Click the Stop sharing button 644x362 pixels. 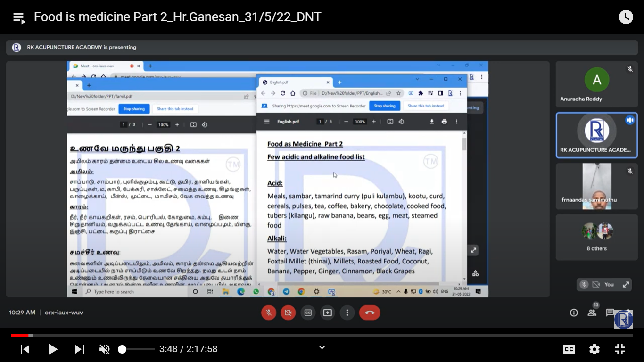pyautogui.click(x=384, y=106)
